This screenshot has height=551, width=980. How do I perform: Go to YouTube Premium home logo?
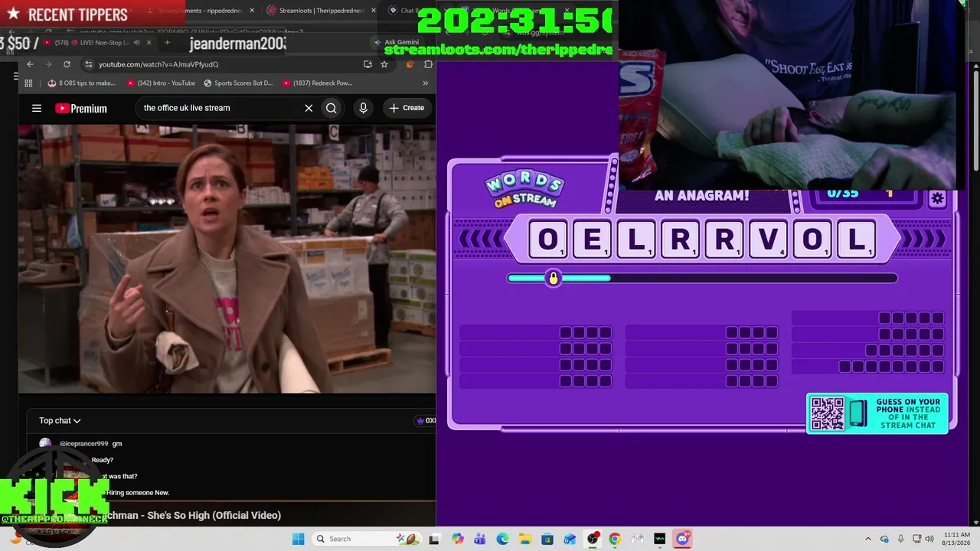81,109
